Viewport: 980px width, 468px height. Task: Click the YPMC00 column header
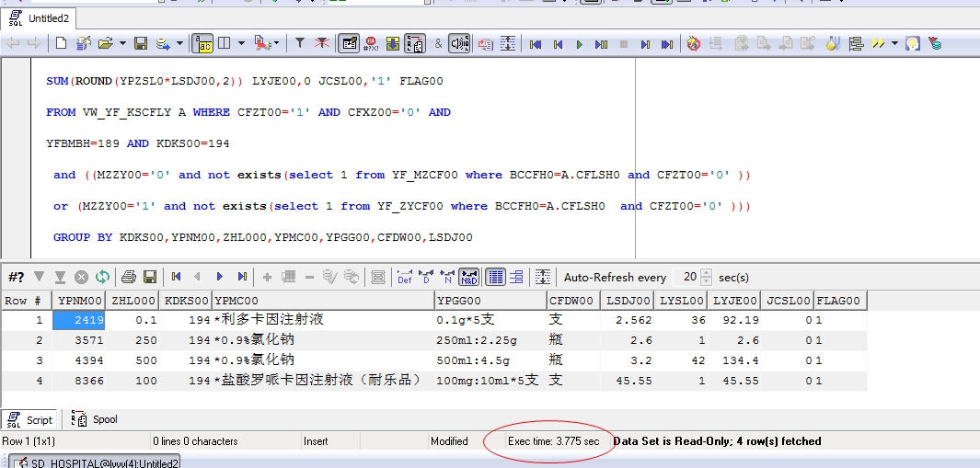tap(323, 301)
